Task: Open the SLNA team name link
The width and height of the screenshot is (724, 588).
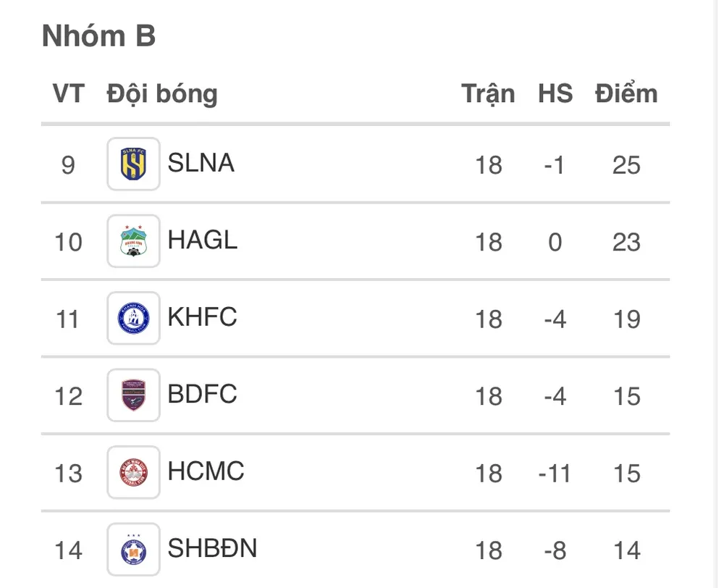Action: click(x=201, y=163)
